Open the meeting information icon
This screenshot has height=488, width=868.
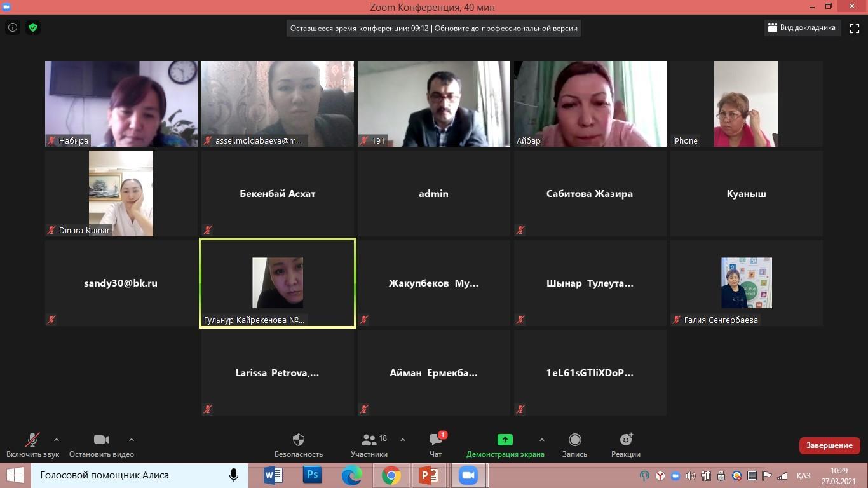[13, 27]
